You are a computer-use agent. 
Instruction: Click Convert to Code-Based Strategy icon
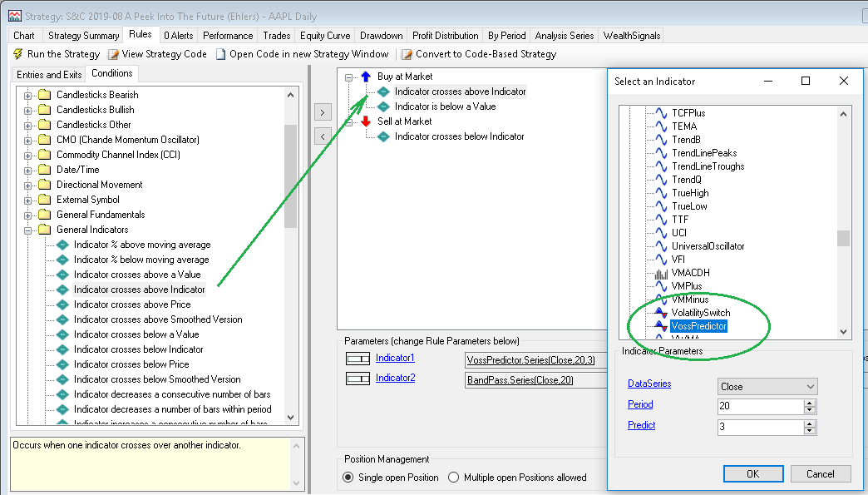point(407,54)
